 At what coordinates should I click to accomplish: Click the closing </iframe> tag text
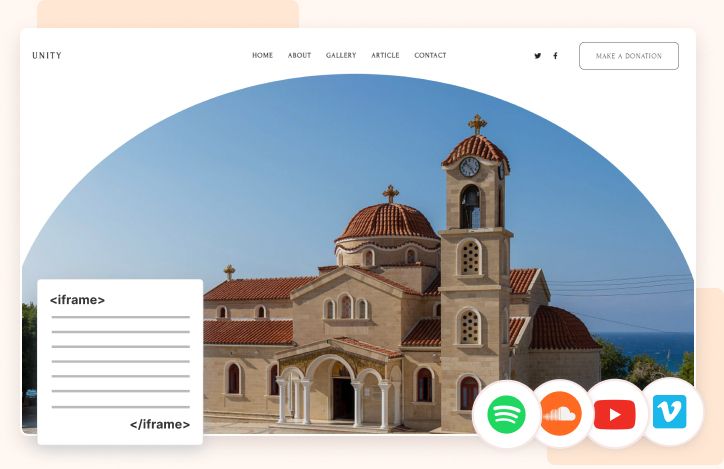pyautogui.click(x=159, y=424)
